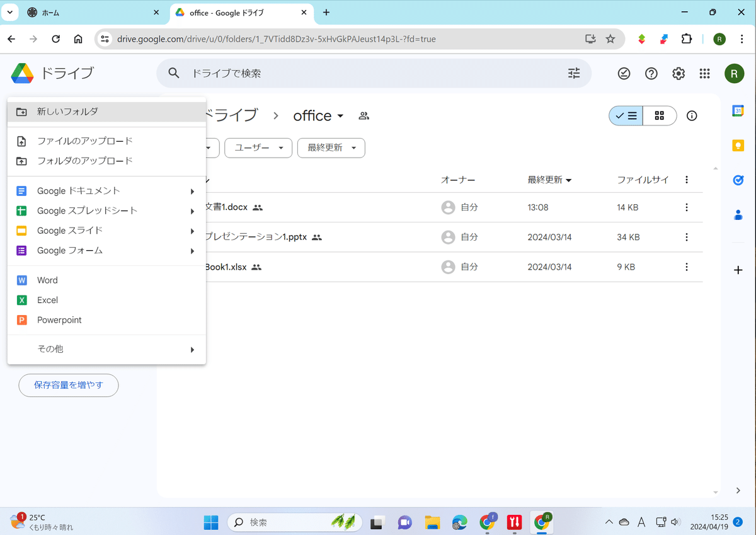The height and width of the screenshot is (535, 756).
Task: Select the file Book1.xlsx
Action: [x=225, y=267]
